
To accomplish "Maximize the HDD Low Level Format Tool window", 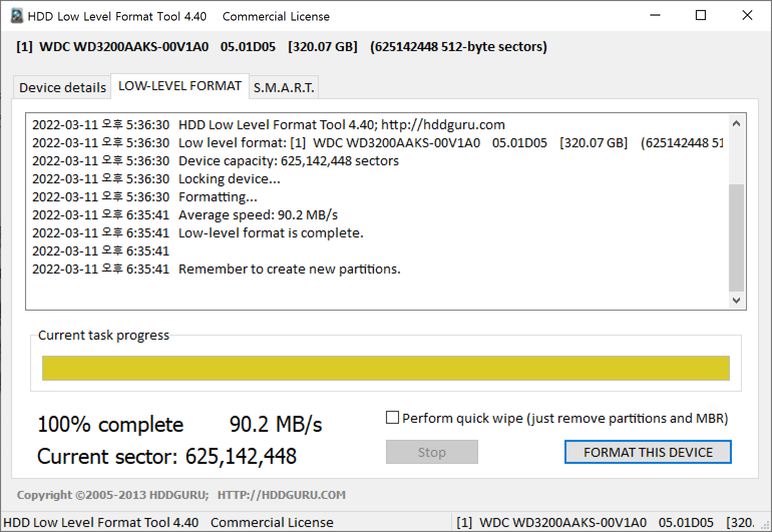I will click(701, 16).
